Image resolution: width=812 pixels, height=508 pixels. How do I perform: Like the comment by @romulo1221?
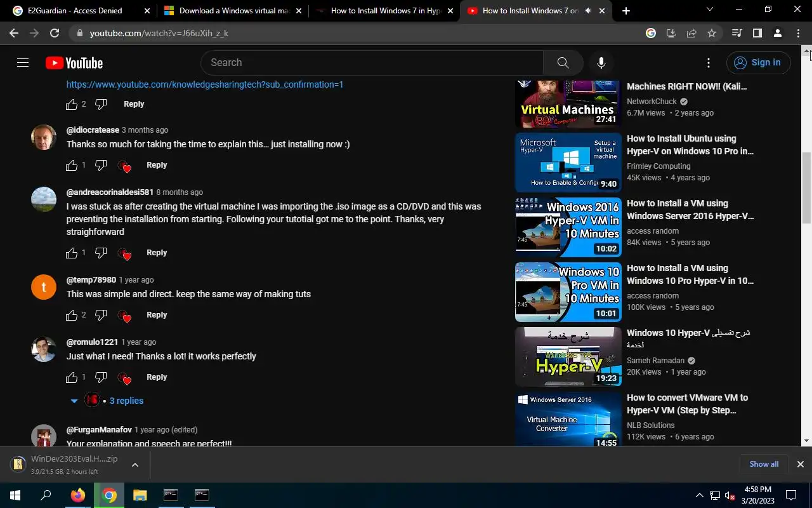tap(71, 377)
